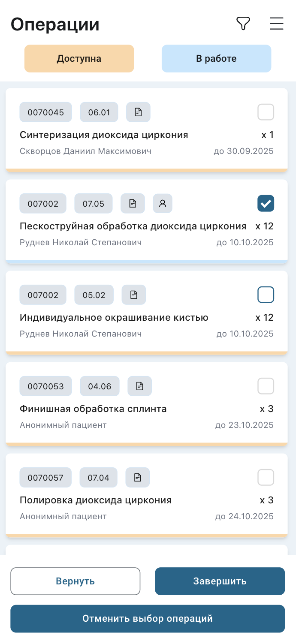Tick checkbox for Полировка диоксида циркония
296x644 pixels.
pos(266,478)
